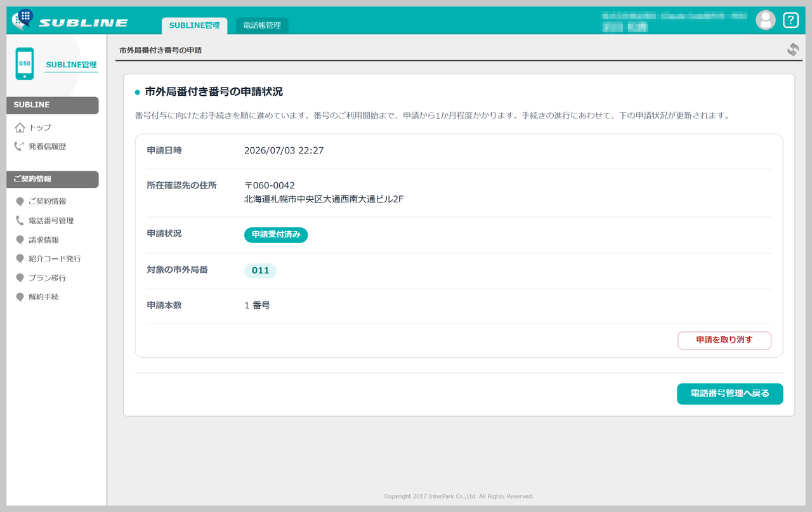Click the refresh arrows icon
Viewport: 812px width, 512px height.
(x=793, y=49)
